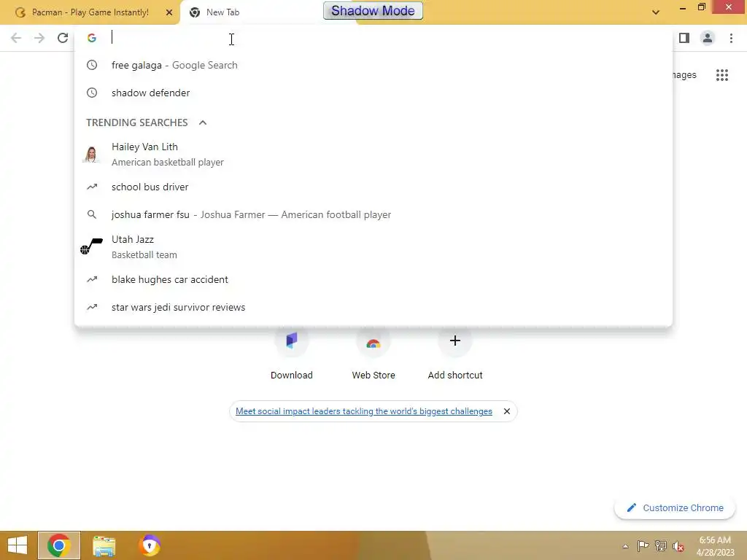
Task: Click the browser back arrow
Action: coord(16,38)
